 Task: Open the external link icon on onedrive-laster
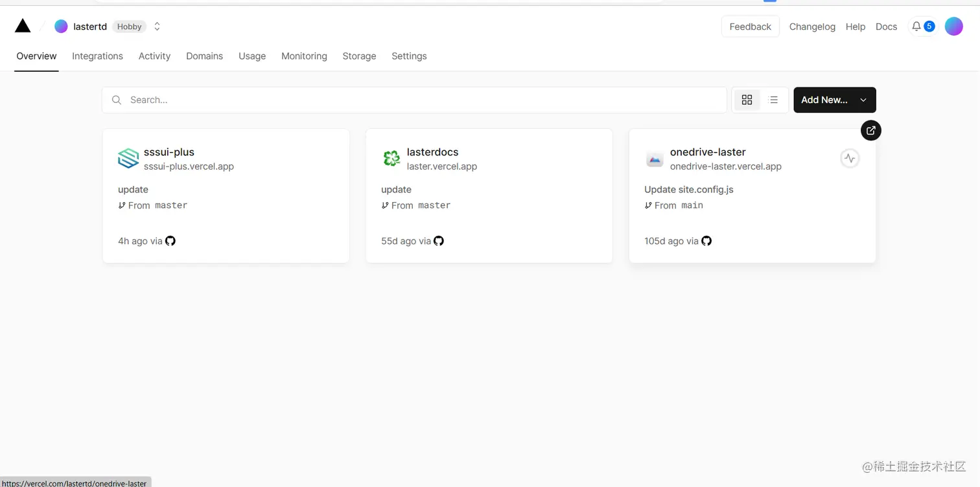coord(871,130)
